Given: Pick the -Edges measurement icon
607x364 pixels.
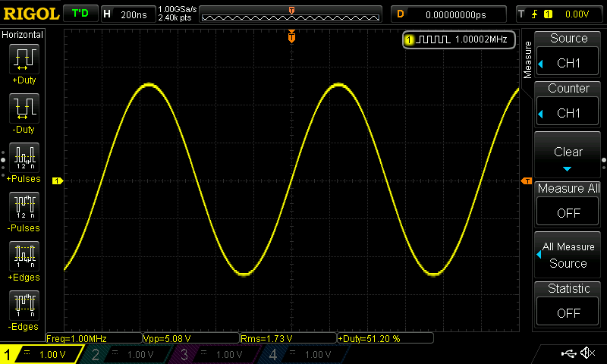Looking at the screenshot, I should tap(23, 306).
